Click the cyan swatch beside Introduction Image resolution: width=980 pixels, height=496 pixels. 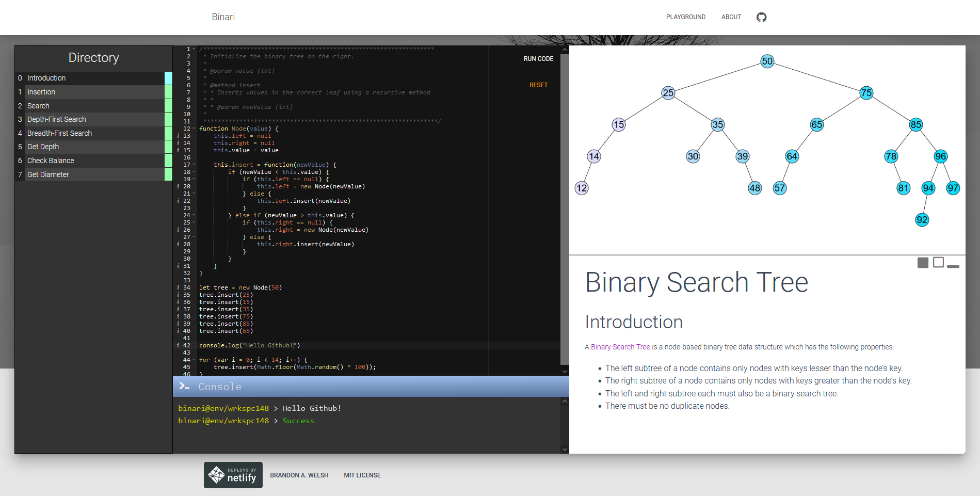168,78
